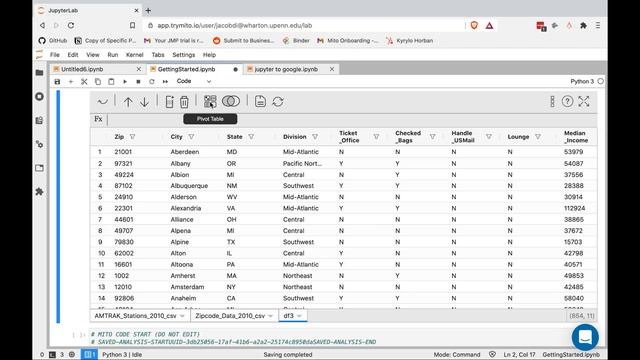Open the Binder bookmark

(x=296, y=40)
